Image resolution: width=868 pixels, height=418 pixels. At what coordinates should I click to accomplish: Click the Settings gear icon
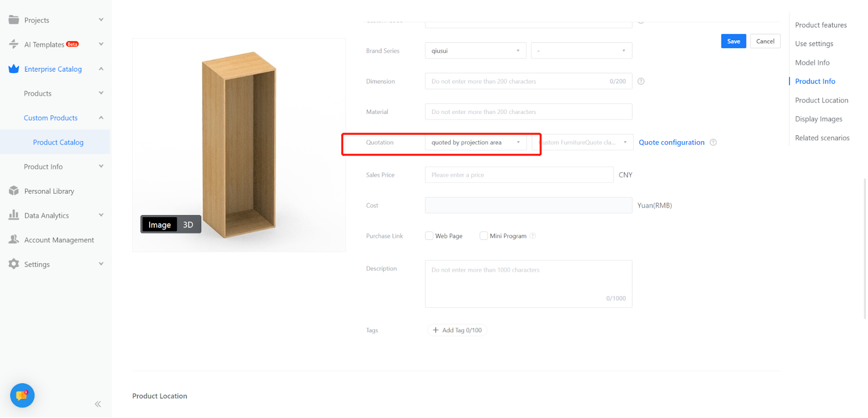point(14,264)
